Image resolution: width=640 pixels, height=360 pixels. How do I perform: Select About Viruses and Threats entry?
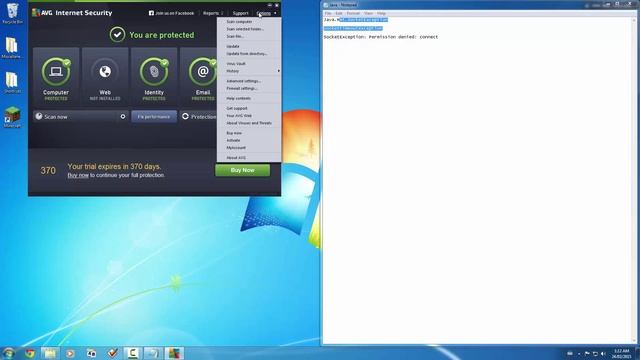pos(249,123)
